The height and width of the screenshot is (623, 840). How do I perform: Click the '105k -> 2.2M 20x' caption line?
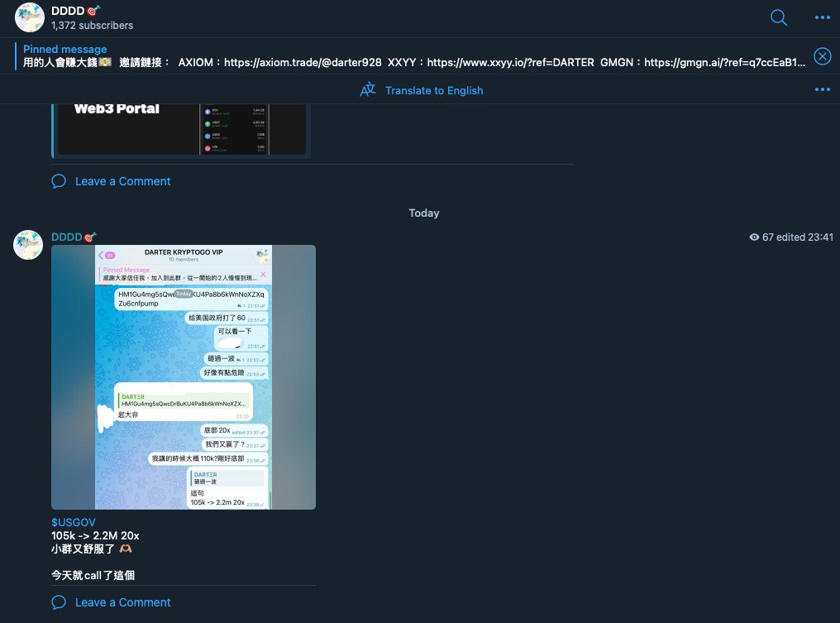[x=95, y=535]
